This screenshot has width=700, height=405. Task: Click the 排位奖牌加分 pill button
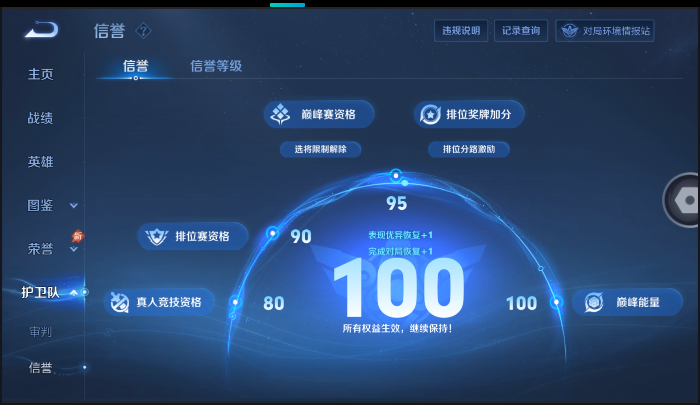[x=469, y=114]
